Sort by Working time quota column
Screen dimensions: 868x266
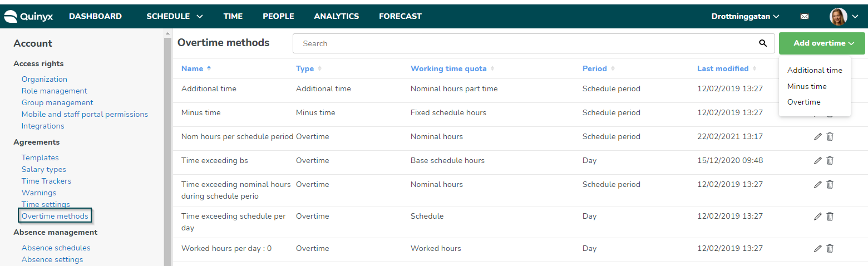tap(452, 68)
